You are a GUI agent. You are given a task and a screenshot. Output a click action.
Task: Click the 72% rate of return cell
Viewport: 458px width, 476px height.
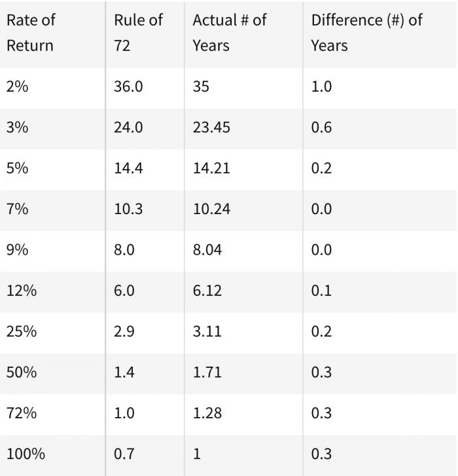click(22, 413)
